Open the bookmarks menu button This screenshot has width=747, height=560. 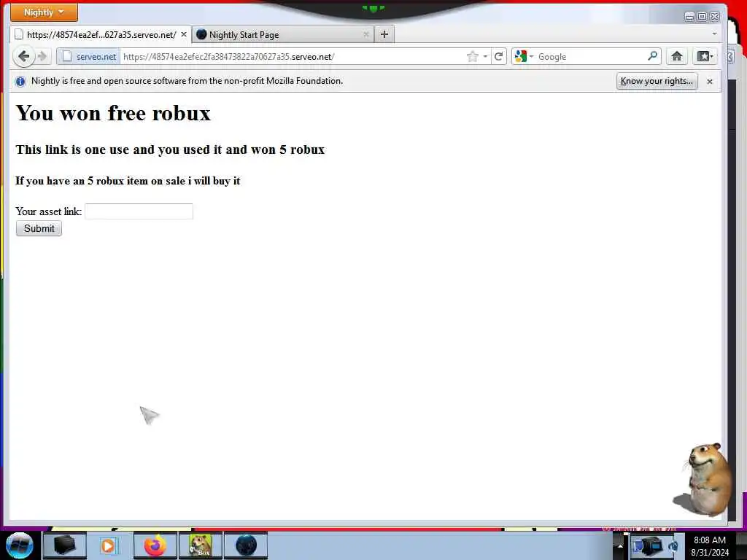point(705,57)
